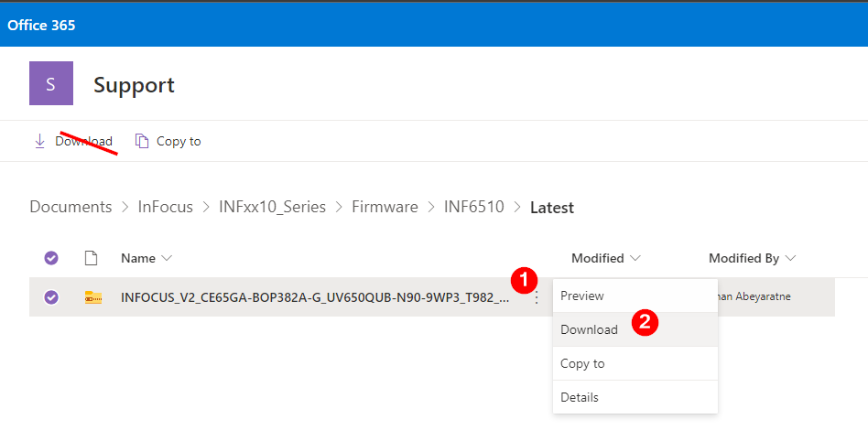Screen dimensions: 868x441
Task: Choose Preview from the context menu
Action: click(582, 296)
